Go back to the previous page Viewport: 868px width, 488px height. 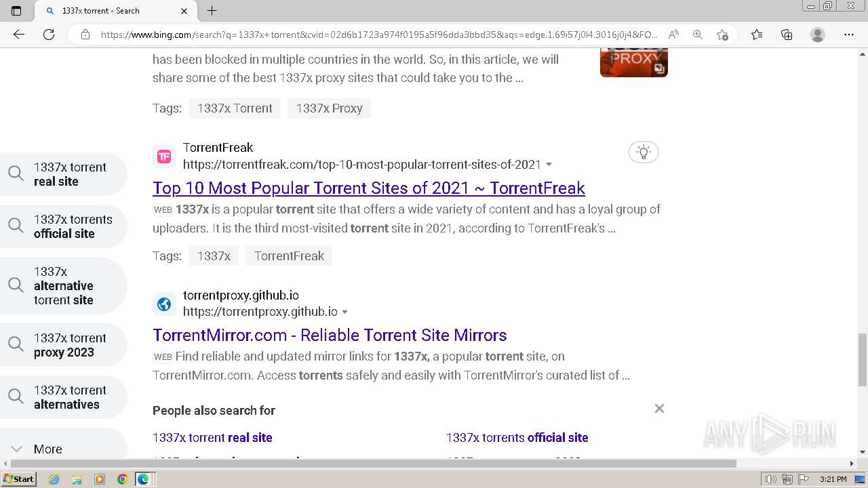pyautogui.click(x=19, y=35)
